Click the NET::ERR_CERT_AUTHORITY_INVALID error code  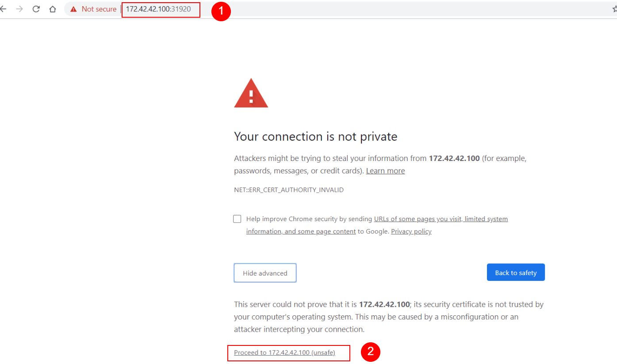289,190
